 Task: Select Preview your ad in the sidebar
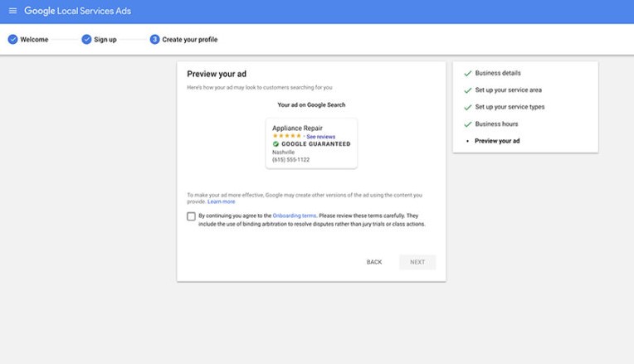(497, 141)
